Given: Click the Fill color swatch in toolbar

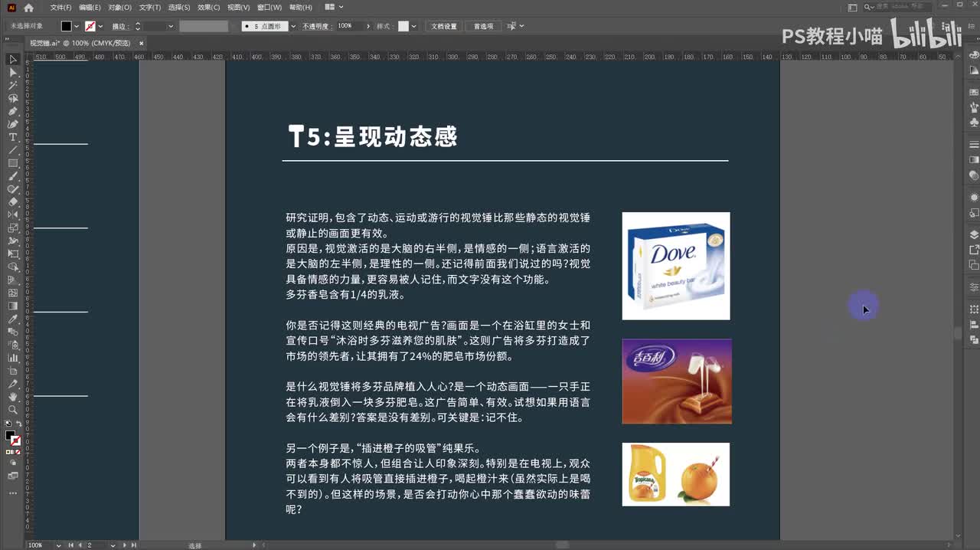Looking at the screenshot, I should tap(10, 436).
